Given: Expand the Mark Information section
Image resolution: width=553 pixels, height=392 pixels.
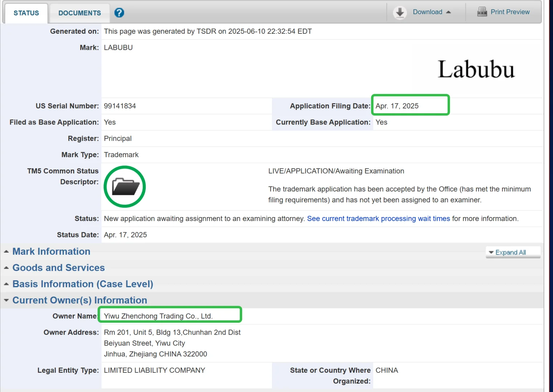Looking at the screenshot, I should pyautogui.click(x=51, y=252).
